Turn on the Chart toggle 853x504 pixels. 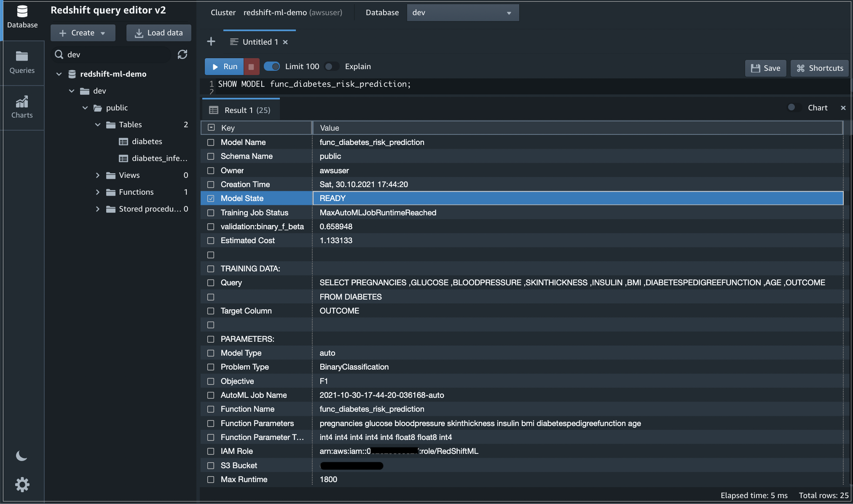(794, 107)
